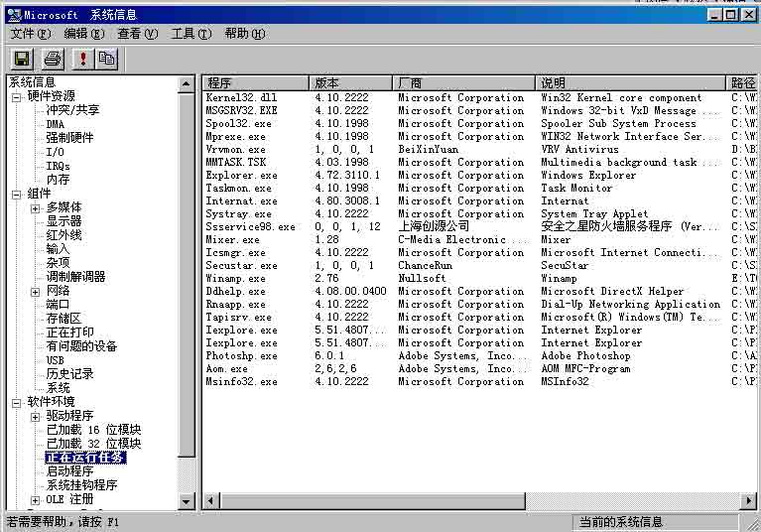Screen dimensions: 761x532
Task: Select DMA in the tree
Action: coord(56,124)
